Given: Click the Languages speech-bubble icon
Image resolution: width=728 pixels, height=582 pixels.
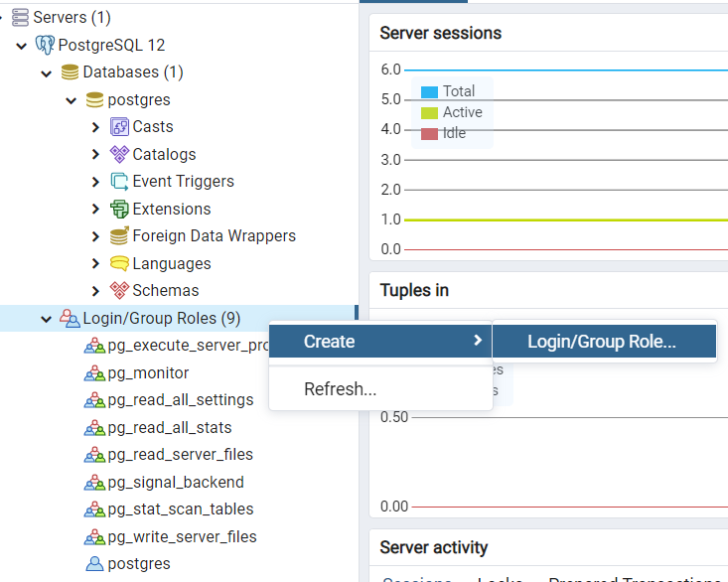Looking at the screenshot, I should pos(119,263).
